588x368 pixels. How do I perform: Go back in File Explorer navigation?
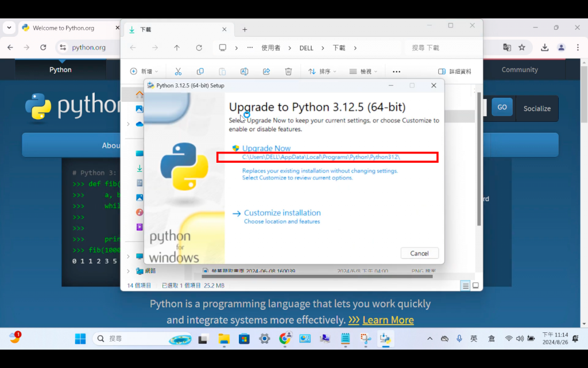[x=133, y=48]
